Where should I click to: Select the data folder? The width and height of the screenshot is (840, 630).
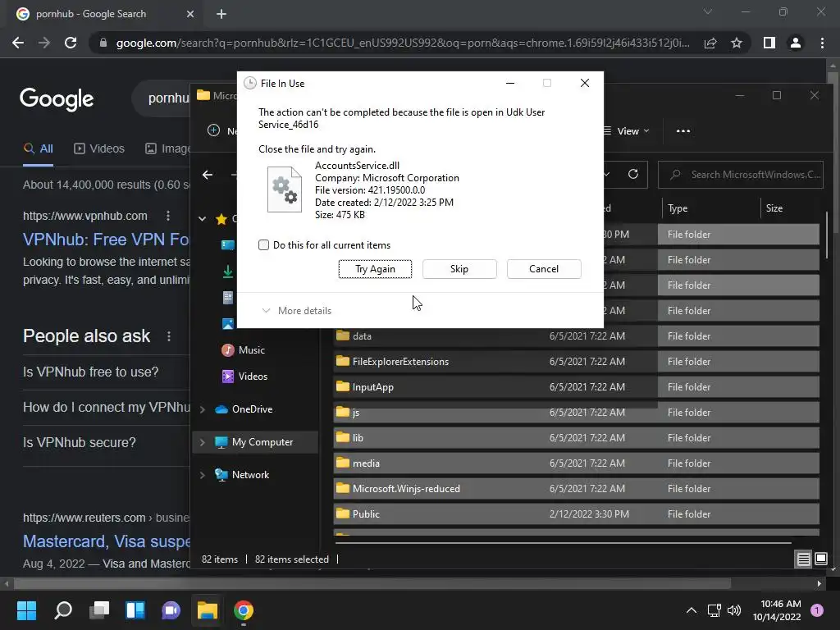(576, 336)
